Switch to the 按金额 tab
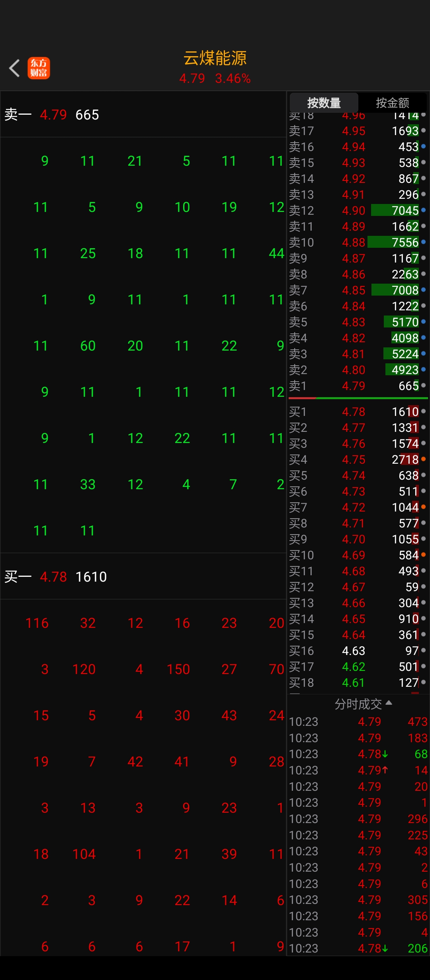The image size is (430, 980). point(393,103)
